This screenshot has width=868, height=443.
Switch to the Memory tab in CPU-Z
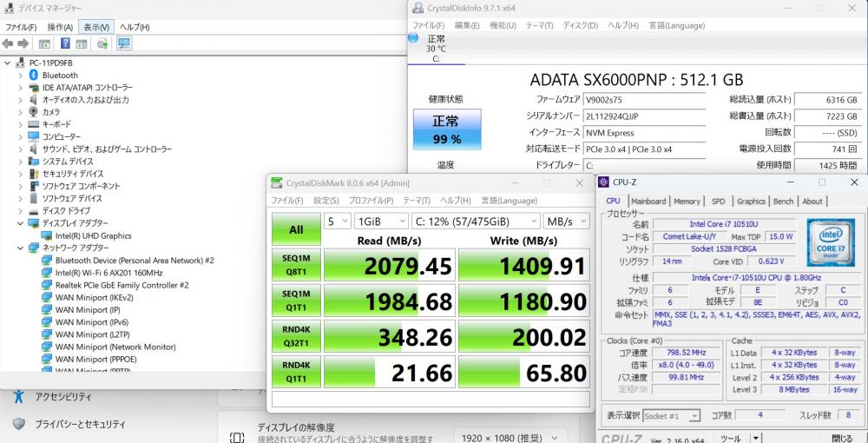(687, 202)
